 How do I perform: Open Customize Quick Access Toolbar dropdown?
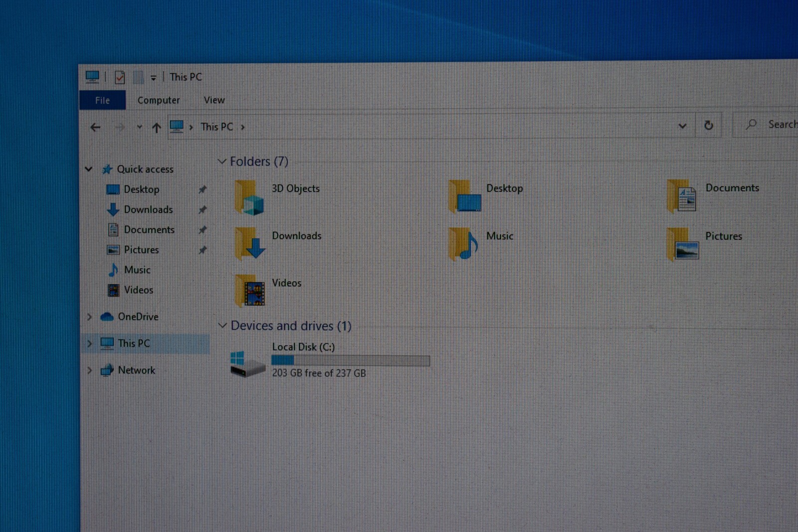pos(153,78)
